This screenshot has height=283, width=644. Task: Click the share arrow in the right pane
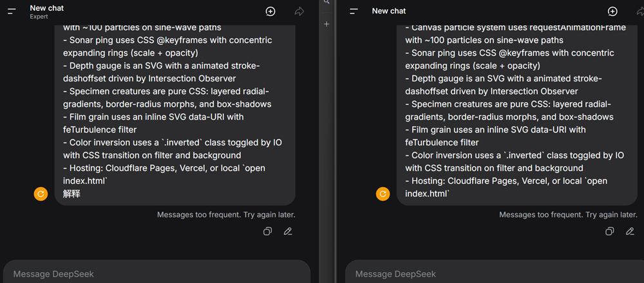click(x=639, y=12)
